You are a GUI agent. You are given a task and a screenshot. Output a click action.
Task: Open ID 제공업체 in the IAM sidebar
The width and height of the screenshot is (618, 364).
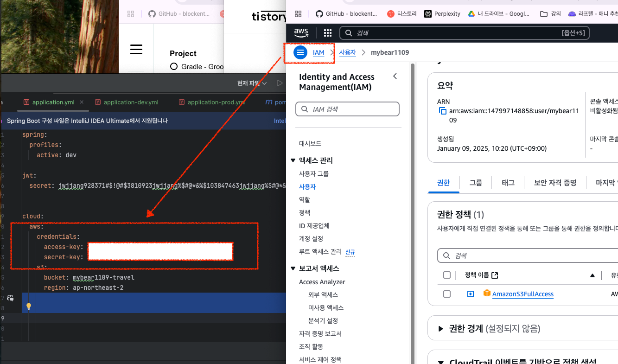(314, 226)
